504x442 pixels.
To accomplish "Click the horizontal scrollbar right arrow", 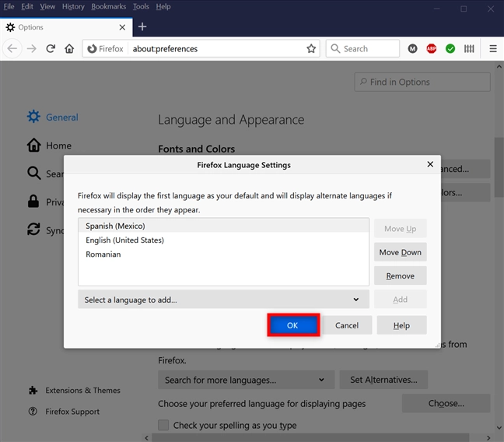I will (488, 438).
